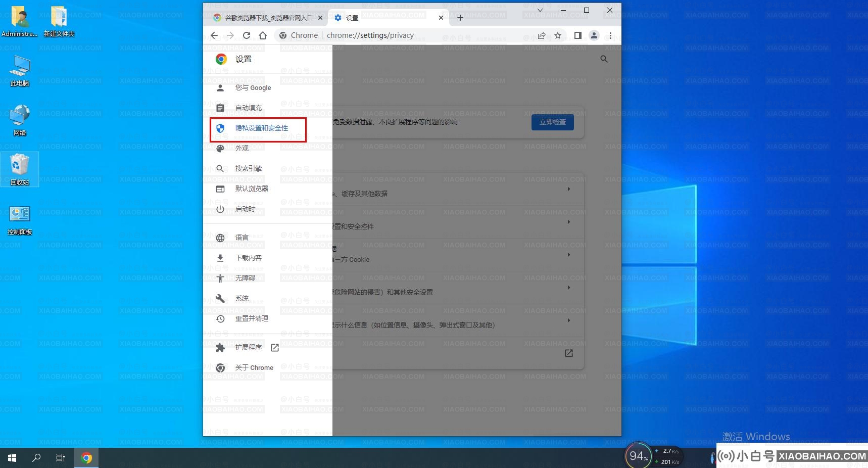The height and width of the screenshot is (468, 868).
Task: Expand the 第三方 Cookie row arrow
Action: (569, 255)
